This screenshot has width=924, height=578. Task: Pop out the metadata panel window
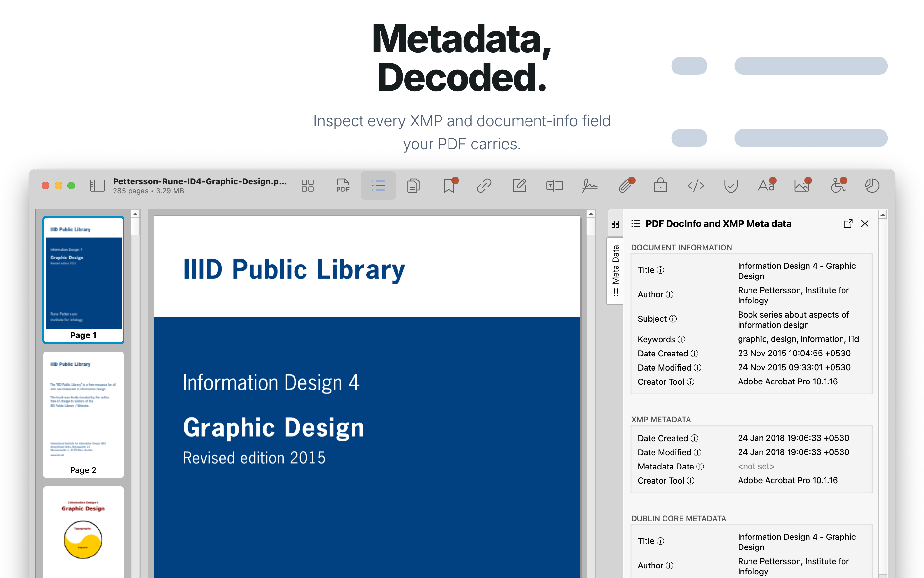point(848,223)
